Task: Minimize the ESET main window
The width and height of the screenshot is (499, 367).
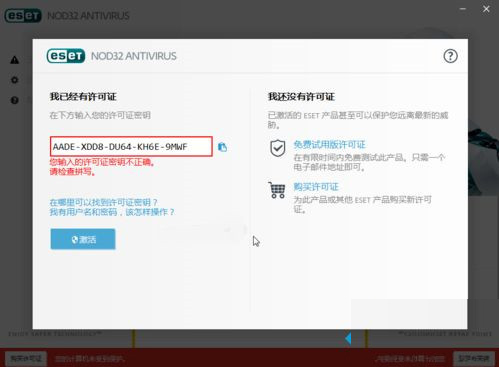Action: click(463, 9)
